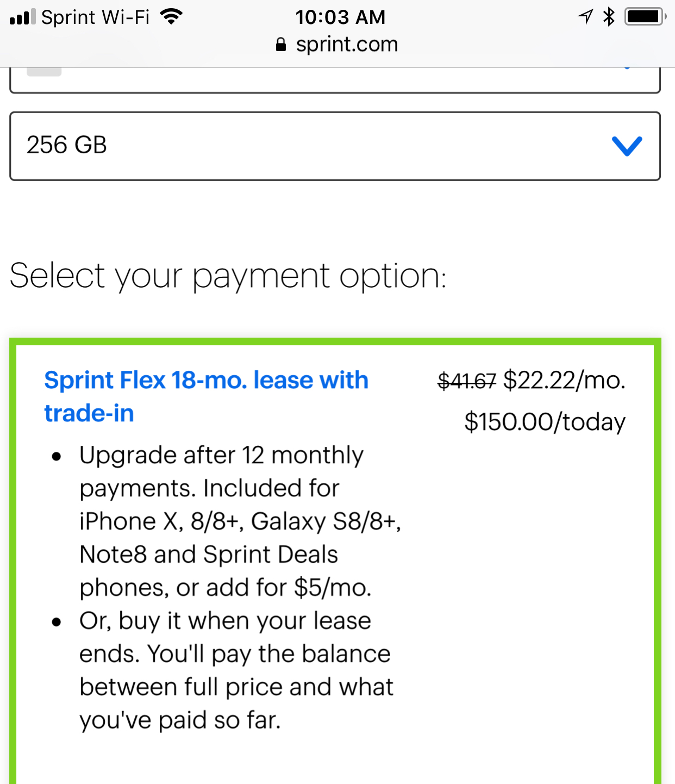The image size is (675, 784).
Task: Tap the location services arrow icon
Action: coord(585,17)
